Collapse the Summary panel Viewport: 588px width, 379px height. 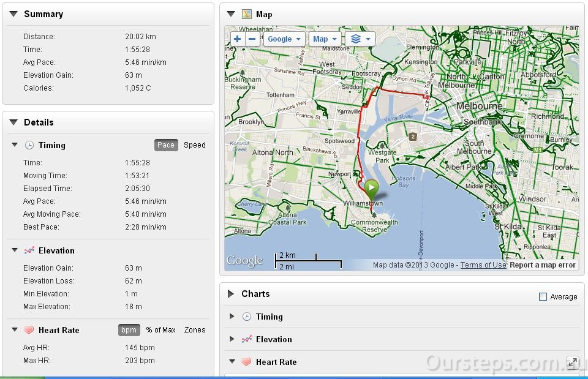(x=13, y=14)
